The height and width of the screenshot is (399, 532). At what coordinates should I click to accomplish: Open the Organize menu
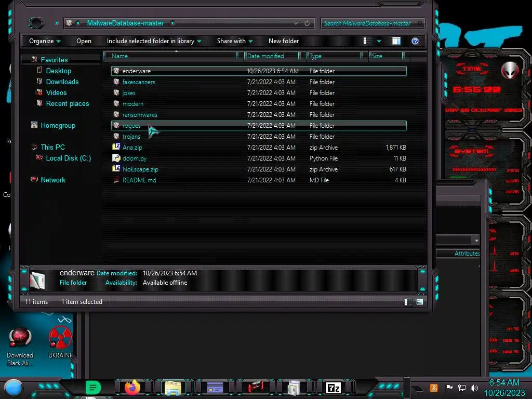[45, 41]
